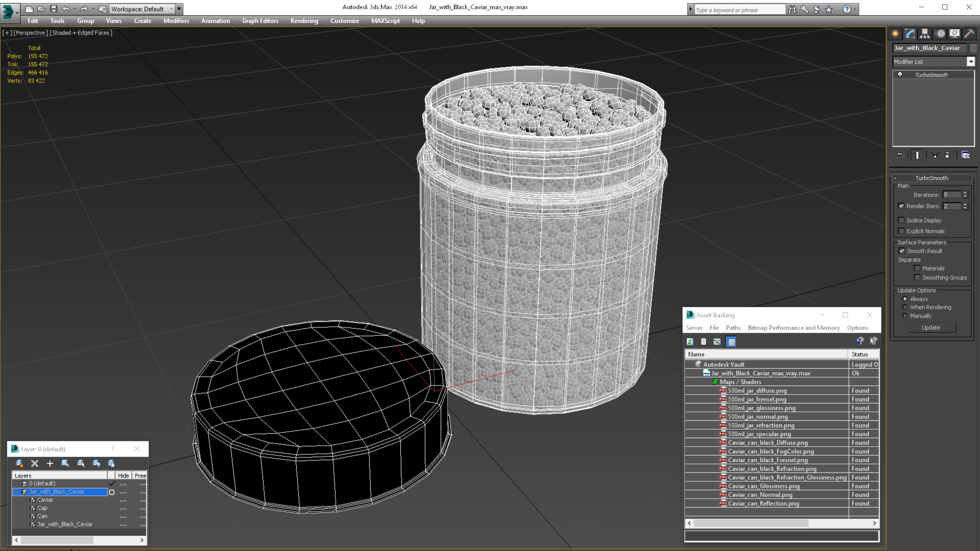Click Add Selected Objects plus icon in Layers
The width and height of the screenshot is (980, 551).
click(x=50, y=463)
